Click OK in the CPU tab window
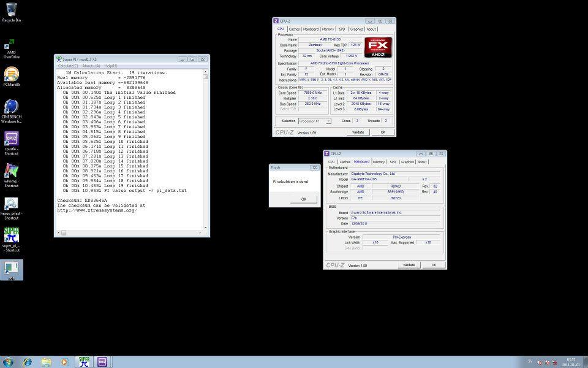 [382, 132]
